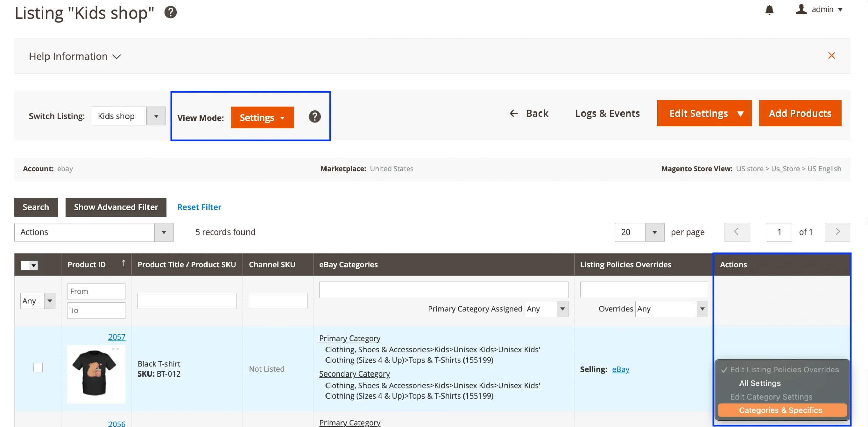868x427 pixels.
Task: Close Help Information with orange X
Action: [831, 56]
